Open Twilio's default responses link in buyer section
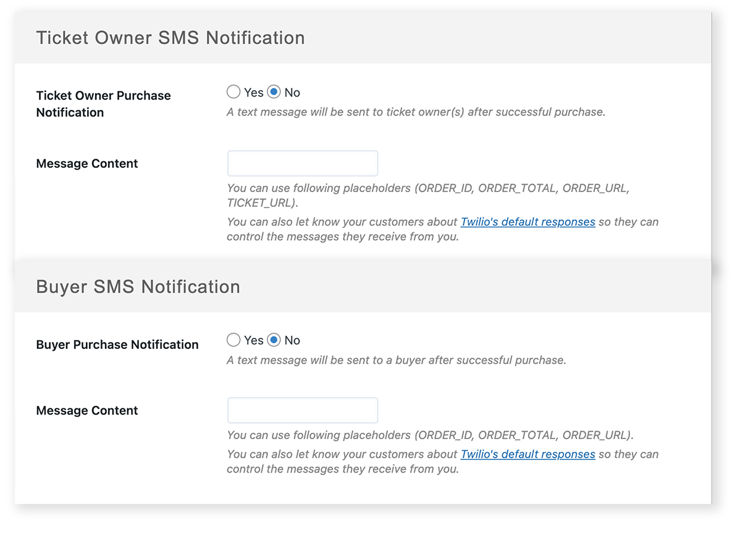 point(527,454)
